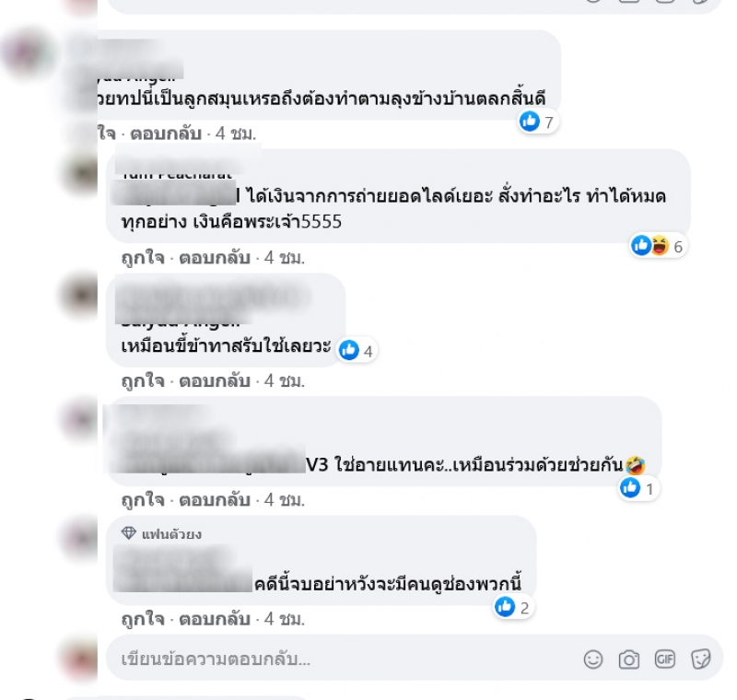Reply to top comment about ลูกสมุน
Image resolution: width=737 pixels, height=700 pixels.
tap(166, 134)
